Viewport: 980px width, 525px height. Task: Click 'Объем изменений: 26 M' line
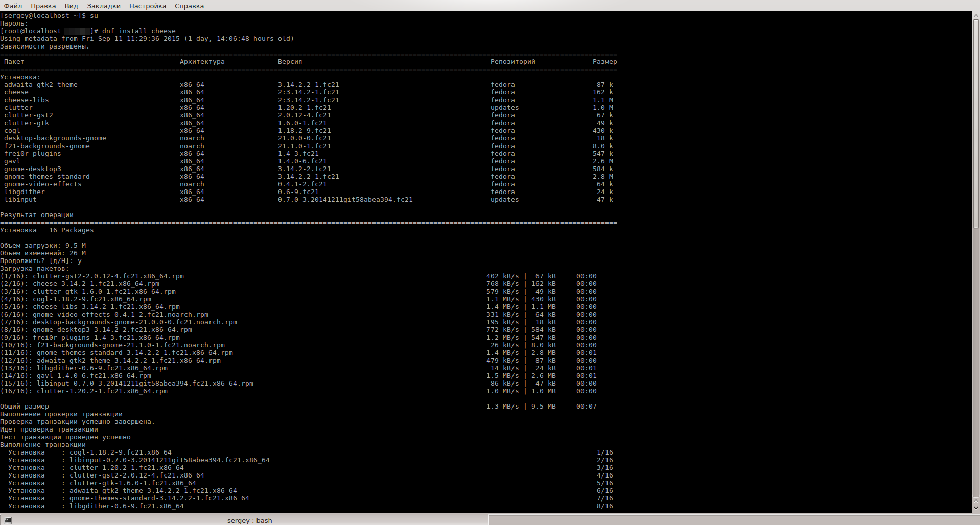point(43,253)
